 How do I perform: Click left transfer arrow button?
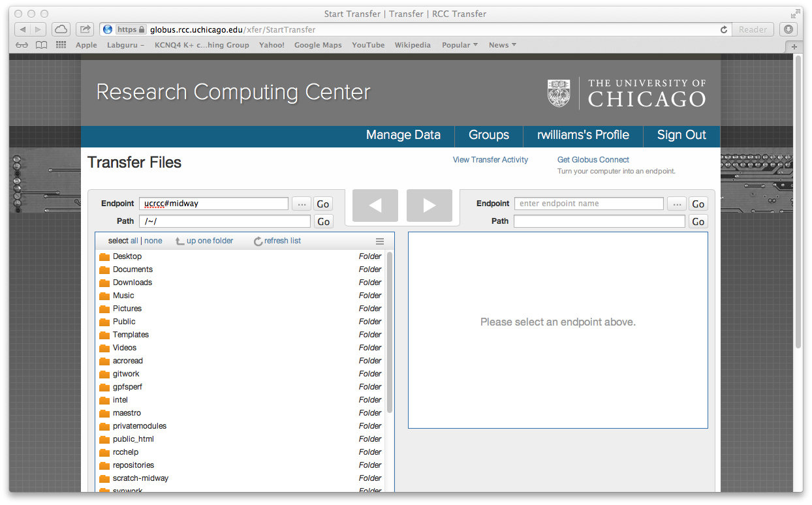click(375, 206)
